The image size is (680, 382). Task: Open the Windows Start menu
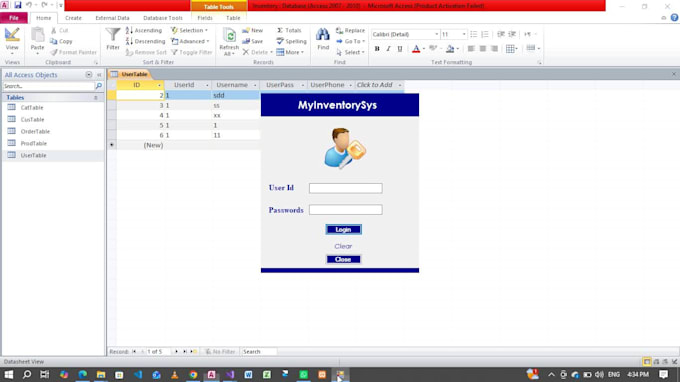8,375
